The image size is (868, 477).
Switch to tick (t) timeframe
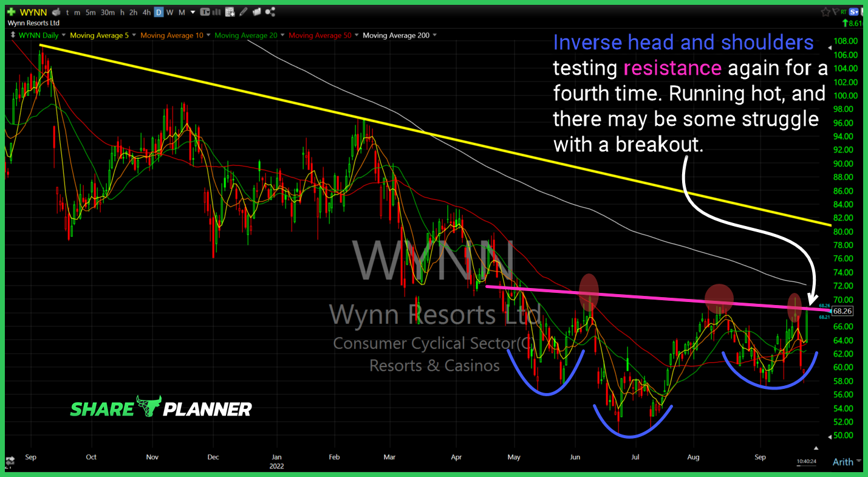pos(67,12)
